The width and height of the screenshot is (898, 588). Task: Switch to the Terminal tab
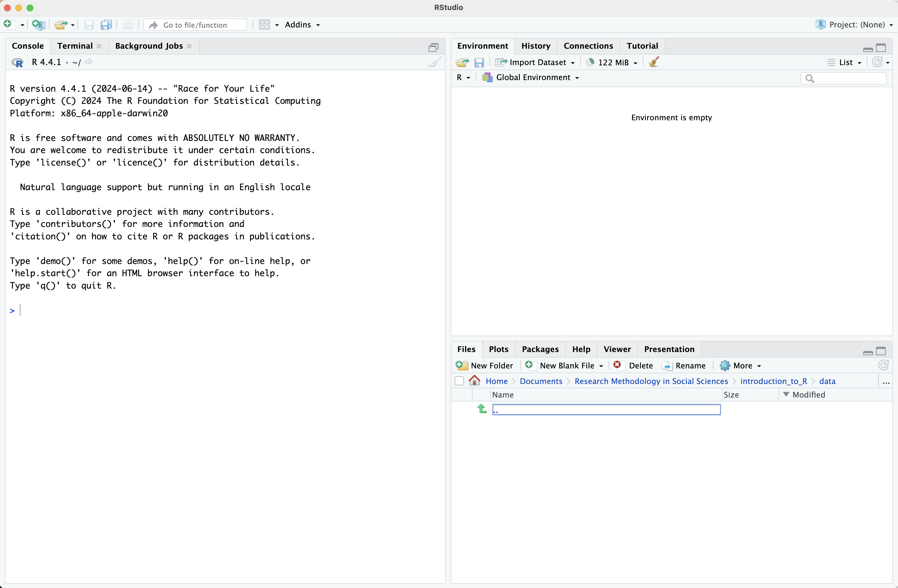75,46
